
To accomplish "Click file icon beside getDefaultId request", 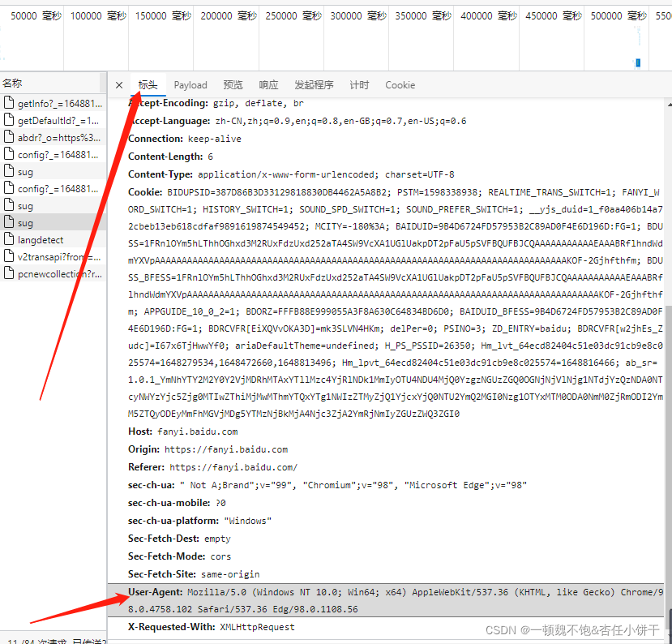I will point(9,120).
